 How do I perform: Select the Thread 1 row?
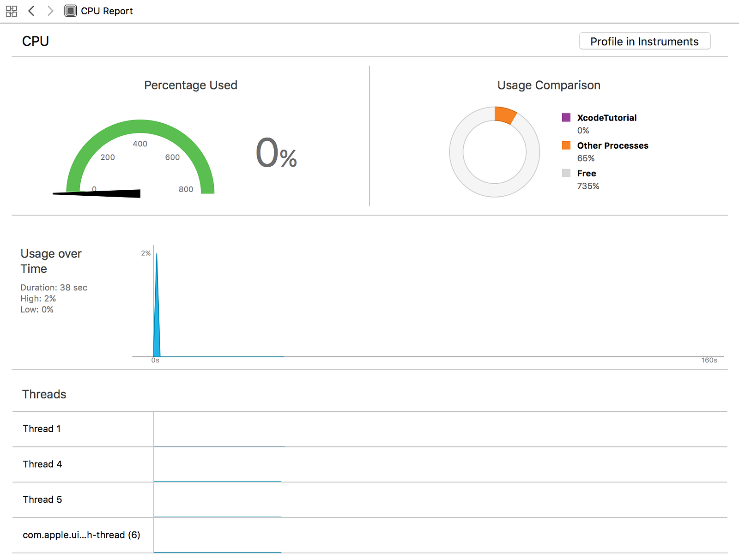coord(369,429)
